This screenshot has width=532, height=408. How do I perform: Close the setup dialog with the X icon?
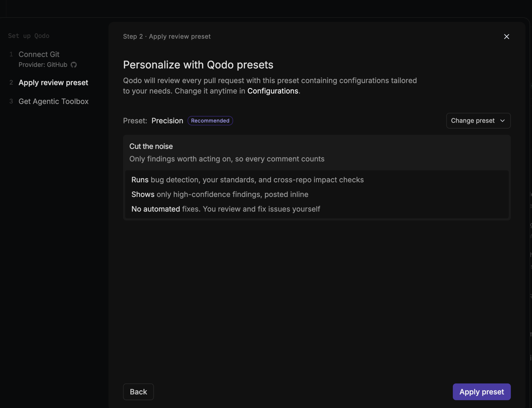(507, 36)
